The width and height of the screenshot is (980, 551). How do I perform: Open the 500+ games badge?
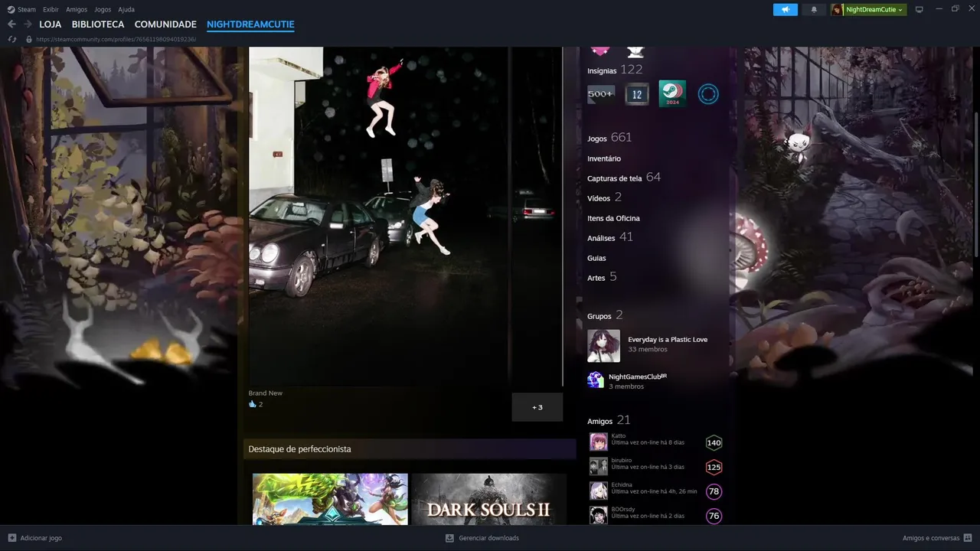(x=600, y=94)
